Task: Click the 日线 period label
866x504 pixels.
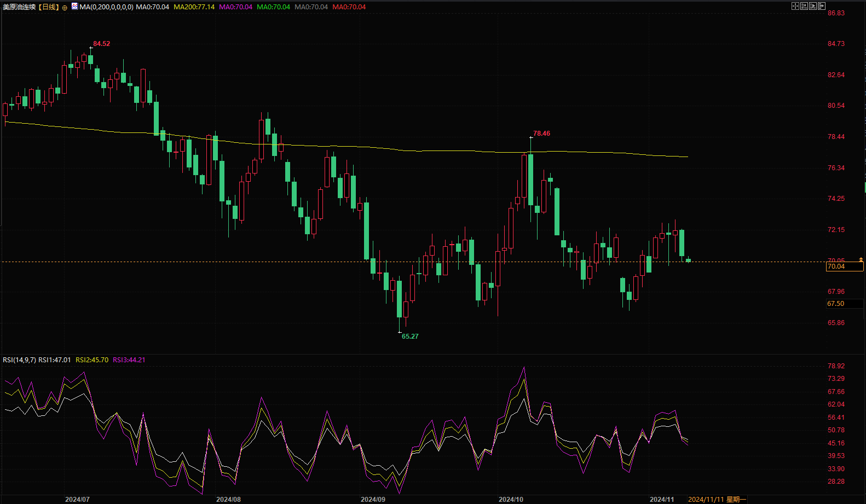Action: click(x=49, y=7)
